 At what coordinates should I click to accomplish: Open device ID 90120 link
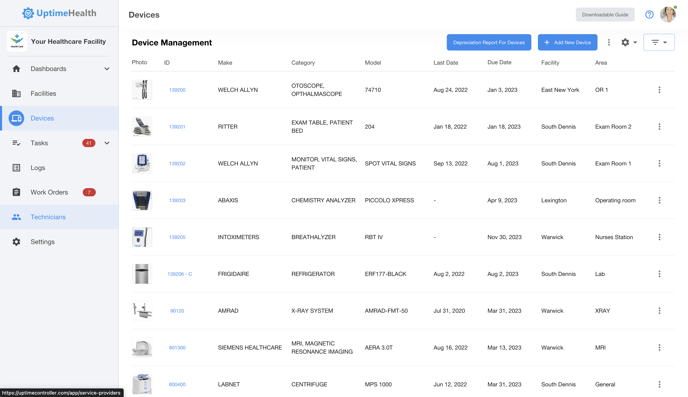[177, 311]
